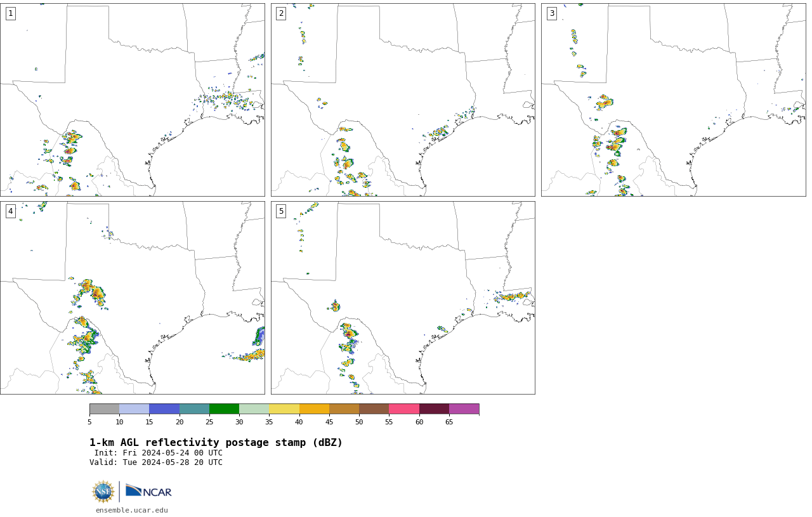Click the member number 2 label box
Image resolution: width=812 pixels, height=517 pixels.
pyautogui.click(x=281, y=13)
